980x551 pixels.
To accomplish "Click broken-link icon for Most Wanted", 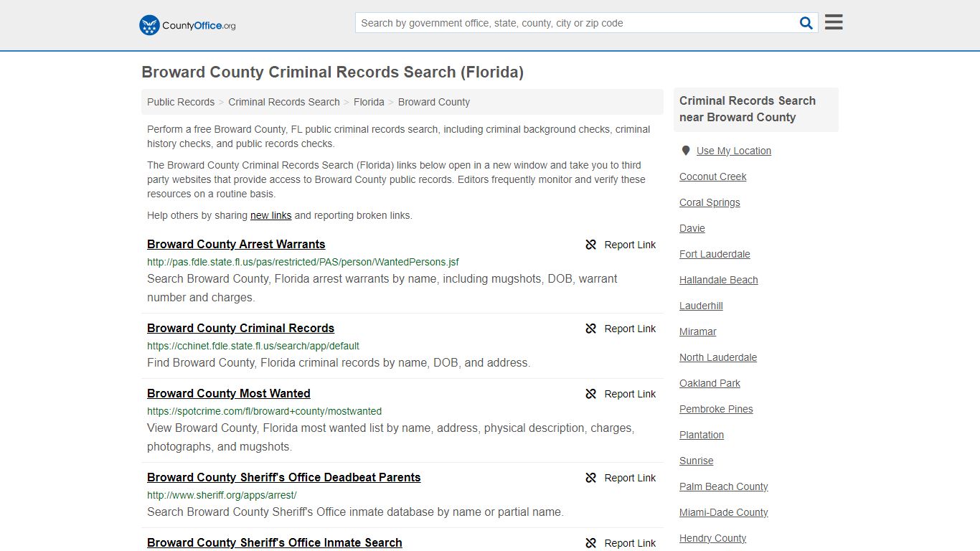I will pos(591,394).
